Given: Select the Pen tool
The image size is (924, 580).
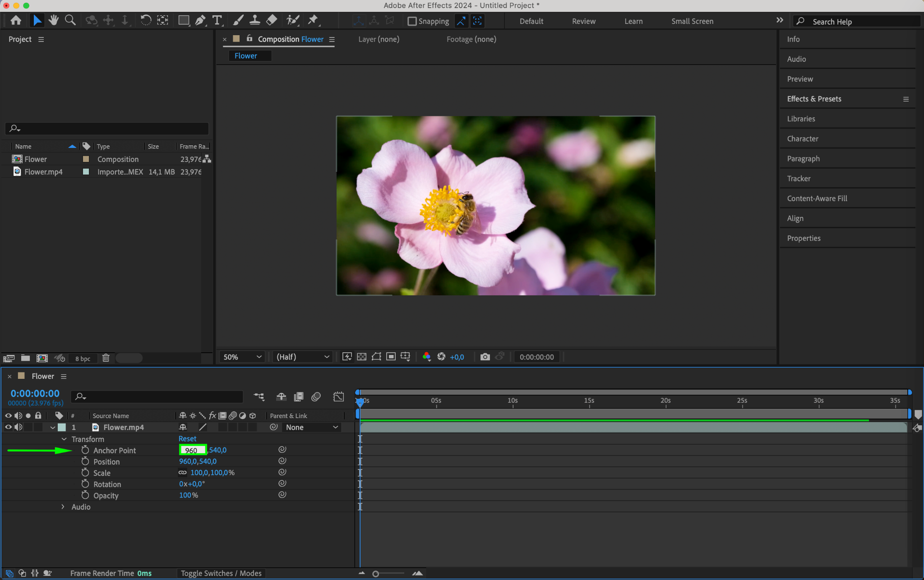Looking at the screenshot, I should [x=200, y=20].
